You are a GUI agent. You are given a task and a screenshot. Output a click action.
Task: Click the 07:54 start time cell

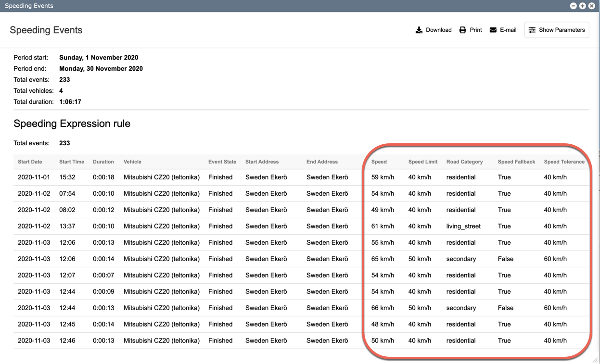pos(67,194)
